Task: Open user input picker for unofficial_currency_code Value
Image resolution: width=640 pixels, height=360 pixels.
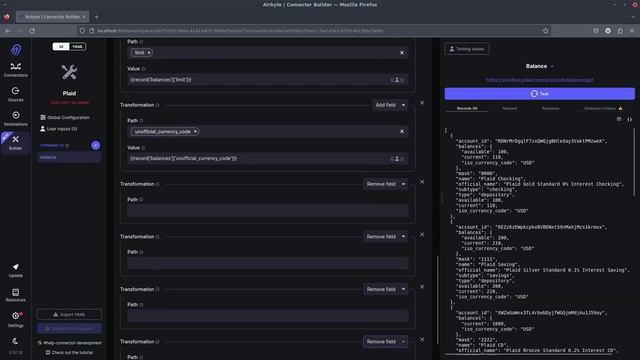Action: 397,159
